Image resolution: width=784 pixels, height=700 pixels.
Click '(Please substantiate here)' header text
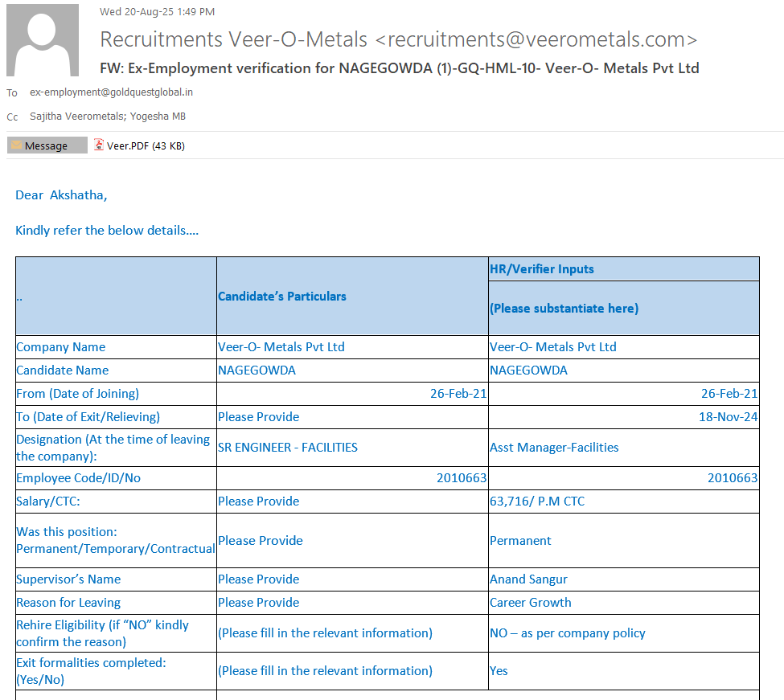coord(564,309)
